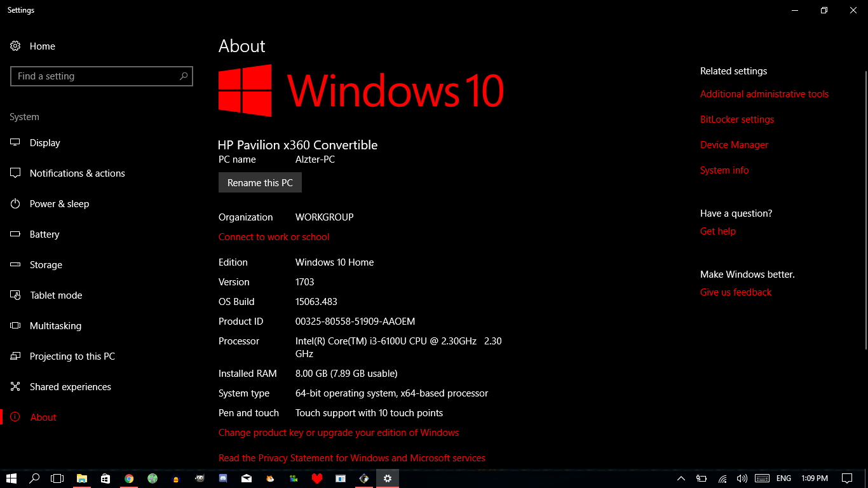Click the Settings gear in taskbar
This screenshot has width=868, height=488.
(388, 478)
